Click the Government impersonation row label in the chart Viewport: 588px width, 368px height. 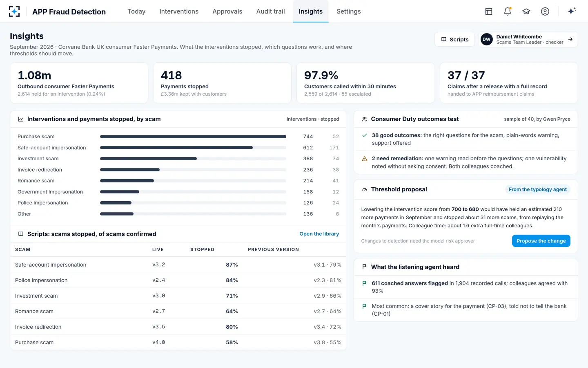[x=50, y=192]
